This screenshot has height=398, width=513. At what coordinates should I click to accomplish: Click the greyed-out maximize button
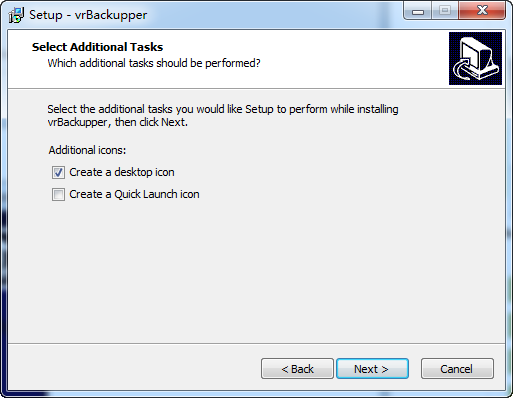coord(445,11)
